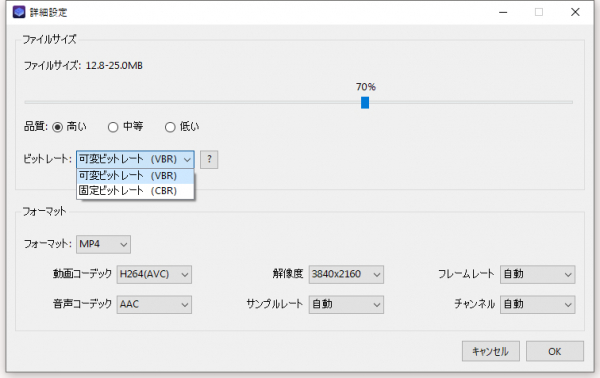Select the 中等 quality radio button

coord(113,127)
